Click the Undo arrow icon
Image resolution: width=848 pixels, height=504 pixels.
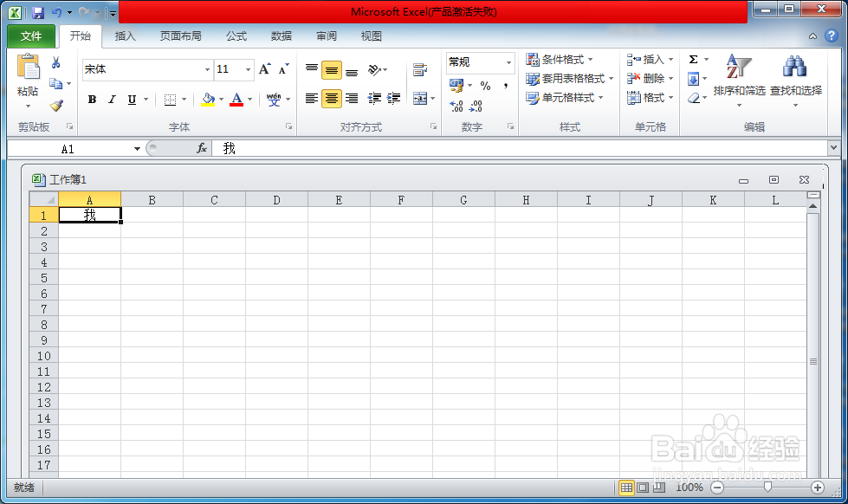[57, 12]
